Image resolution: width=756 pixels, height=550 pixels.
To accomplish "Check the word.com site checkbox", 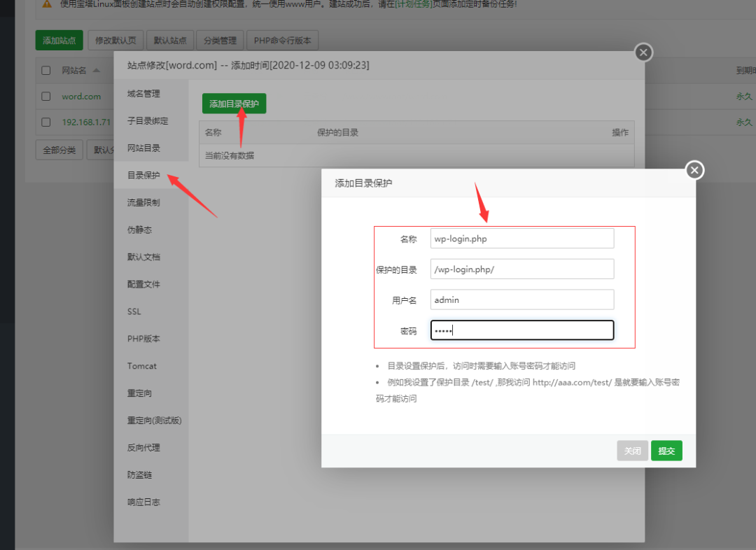I will [46, 97].
